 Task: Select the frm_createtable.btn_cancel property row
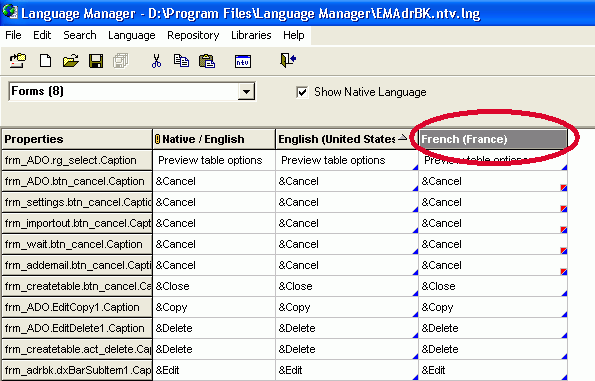coord(77,286)
